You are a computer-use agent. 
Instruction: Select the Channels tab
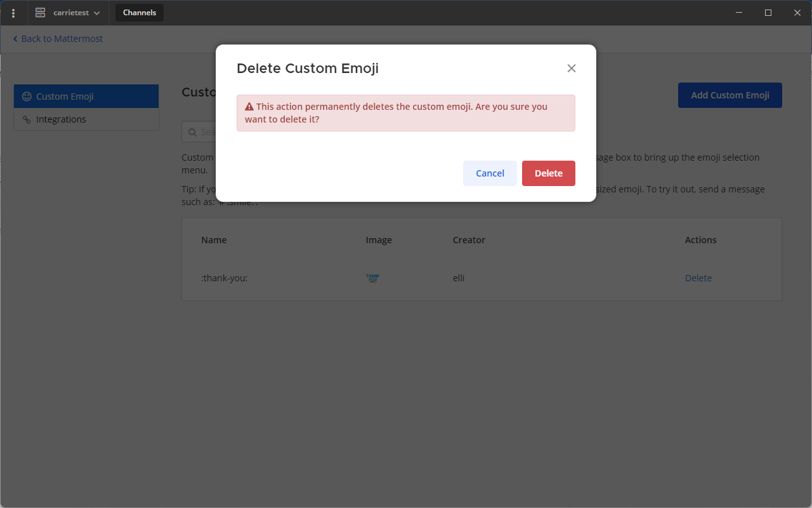139,13
